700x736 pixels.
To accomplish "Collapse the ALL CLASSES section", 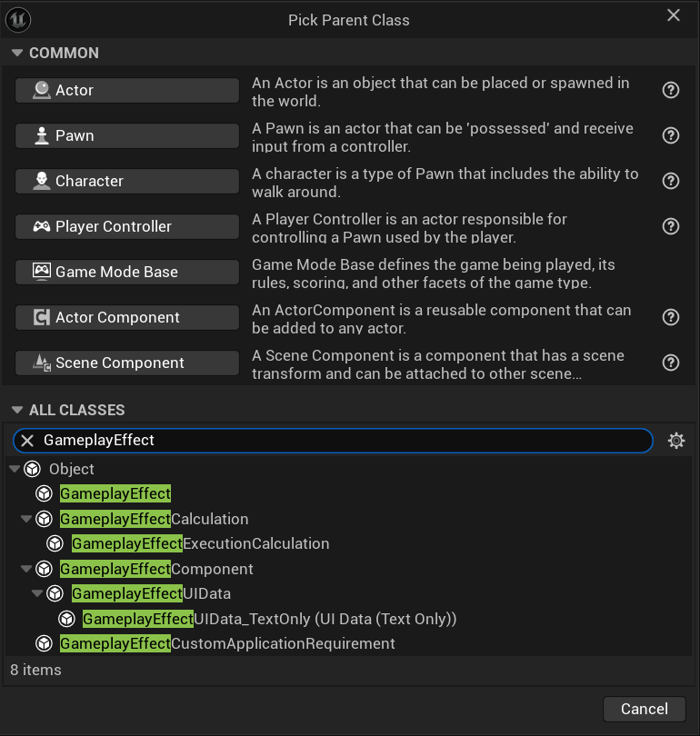I will click(17, 410).
